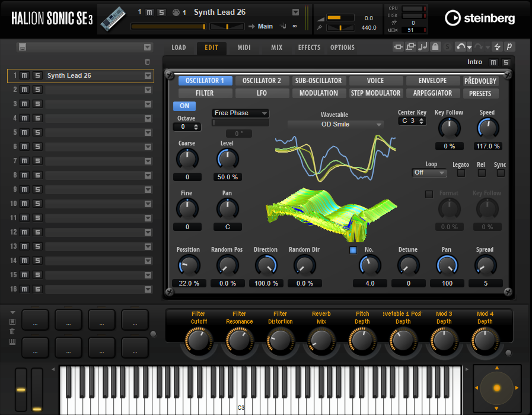Open slot 16 program dropdown arrow
The width and height of the screenshot is (532, 415).
pyautogui.click(x=148, y=289)
